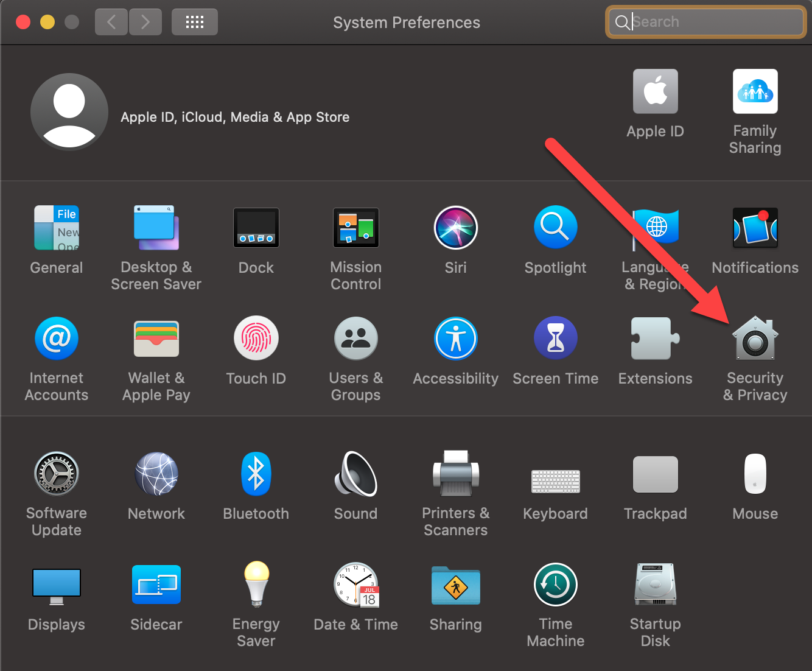Open Desktop & Screen Saver preferences
Screen dimensions: 812x671
pyautogui.click(x=156, y=228)
